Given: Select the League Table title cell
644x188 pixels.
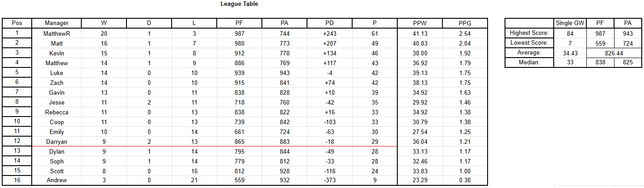Looking at the screenshot, I should 239,4.
